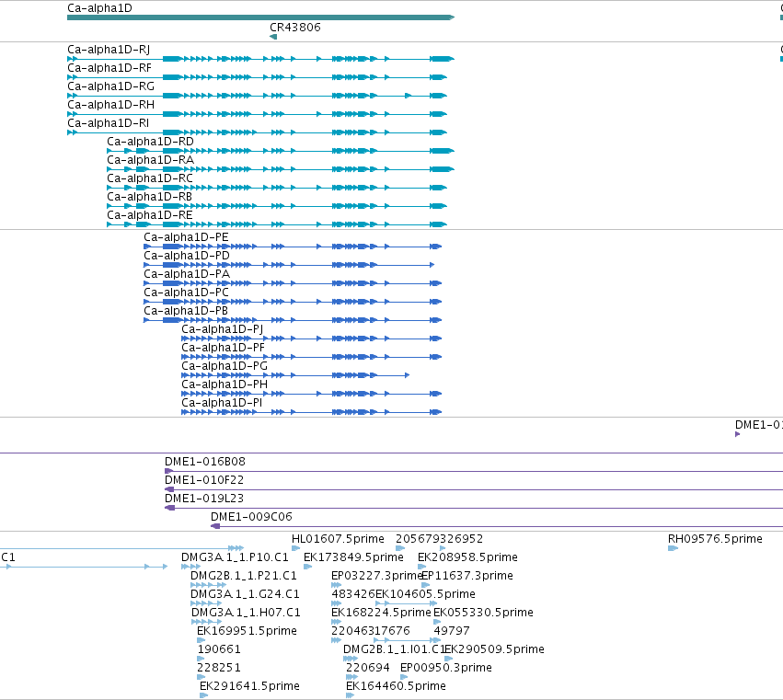Select the EK290509.5prime label

coord(494,650)
